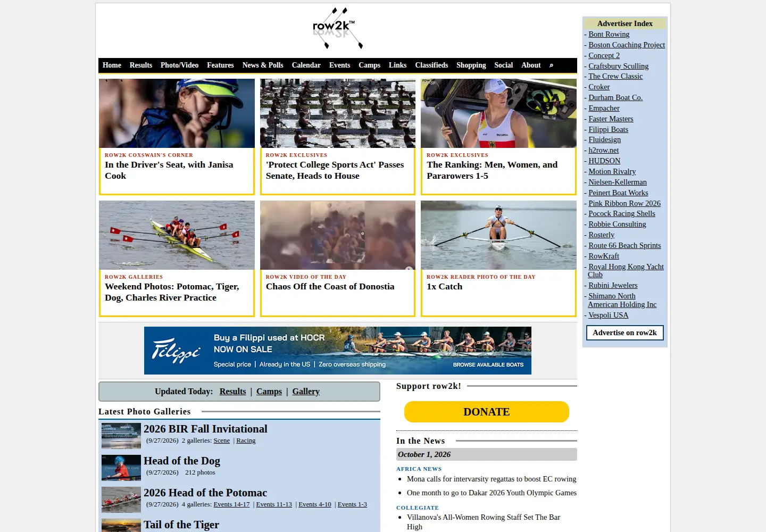Open the Racing gallery link
This screenshot has height=532, width=766.
point(246,440)
